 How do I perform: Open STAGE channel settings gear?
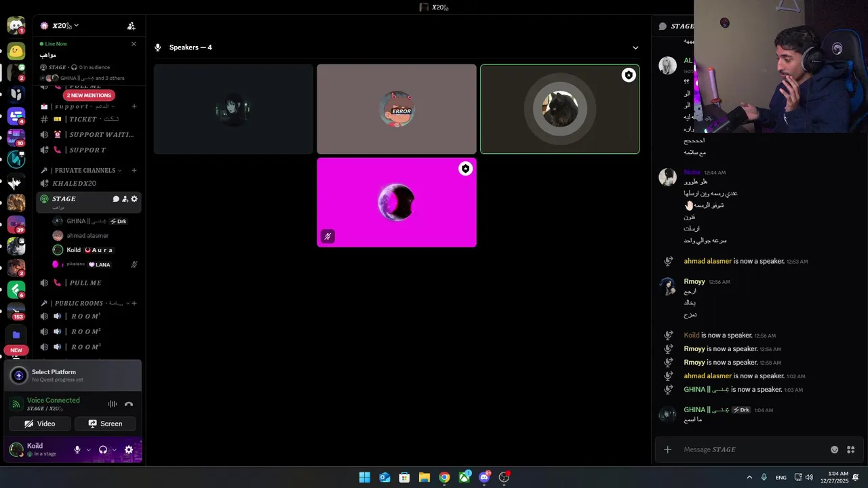point(134,199)
